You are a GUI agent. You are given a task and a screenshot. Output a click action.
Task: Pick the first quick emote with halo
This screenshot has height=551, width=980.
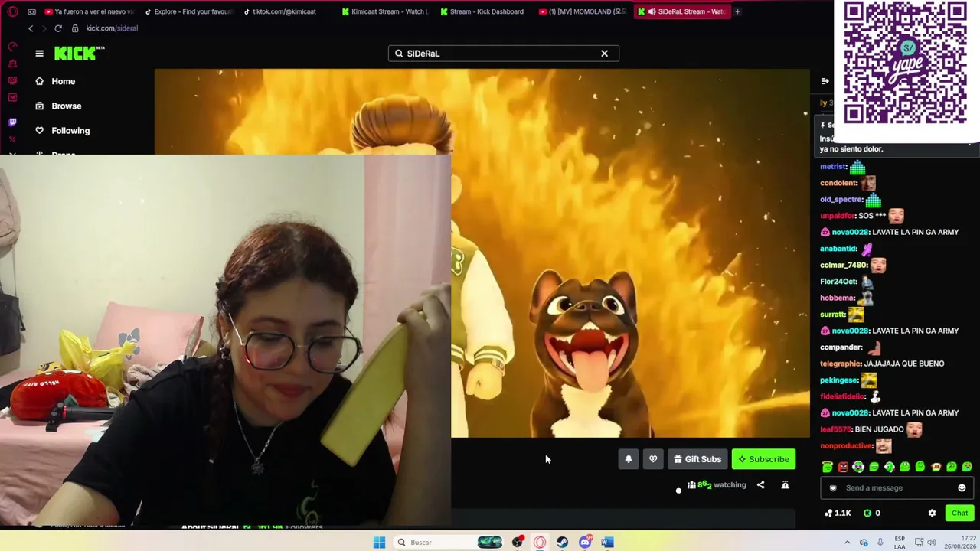click(827, 467)
